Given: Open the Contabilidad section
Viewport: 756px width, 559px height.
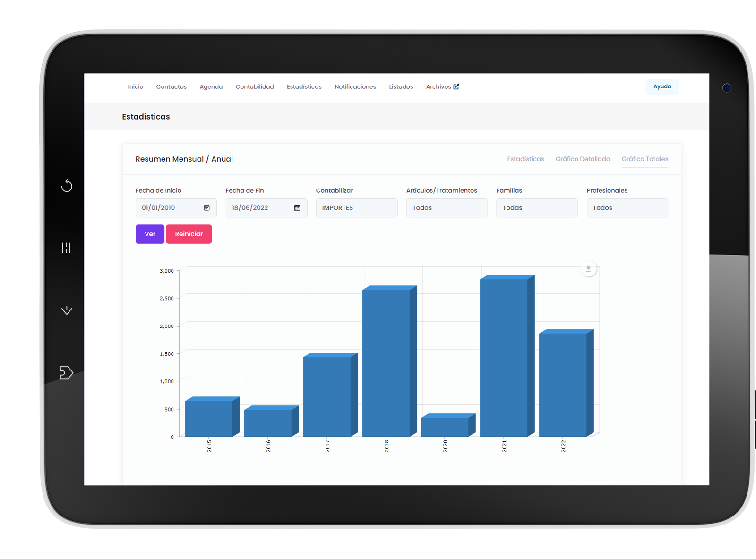Looking at the screenshot, I should [x=254, y=86].
